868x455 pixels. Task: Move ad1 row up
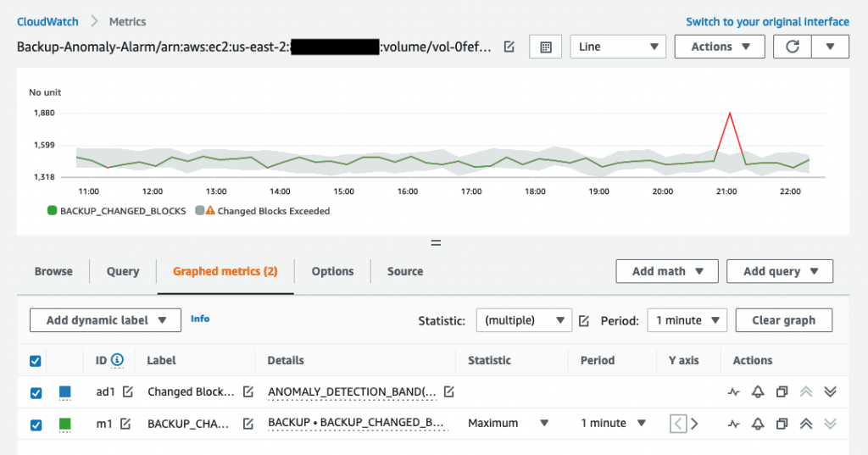click(806, 392)
